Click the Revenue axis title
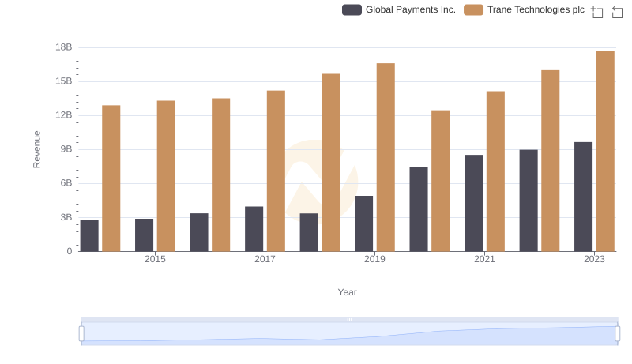The width and height of the screenshot is (632, 364). 36,149
